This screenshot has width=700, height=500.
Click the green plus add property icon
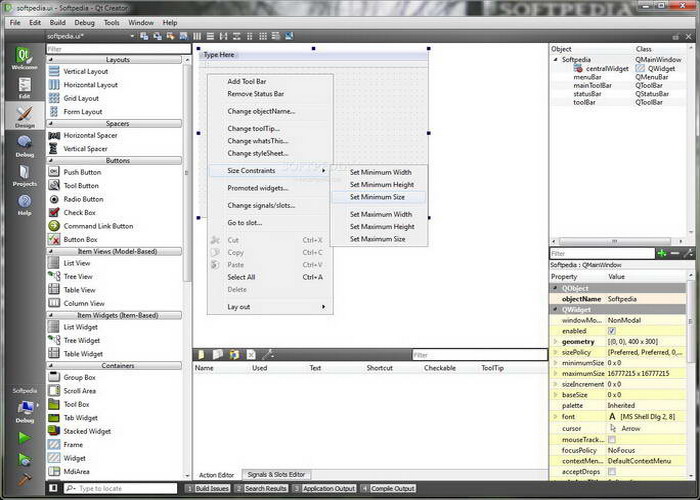pos(662,254)
